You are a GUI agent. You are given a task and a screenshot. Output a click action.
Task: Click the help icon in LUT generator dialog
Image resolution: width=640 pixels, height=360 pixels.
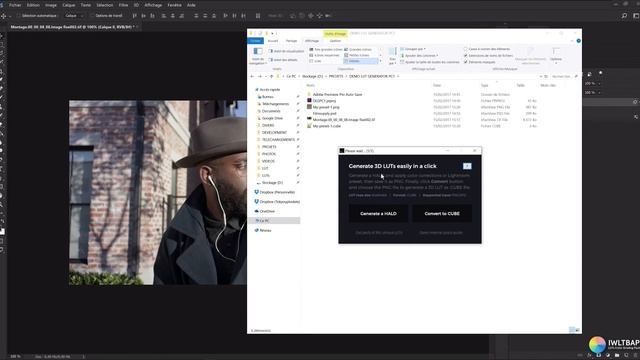point(467,166)
